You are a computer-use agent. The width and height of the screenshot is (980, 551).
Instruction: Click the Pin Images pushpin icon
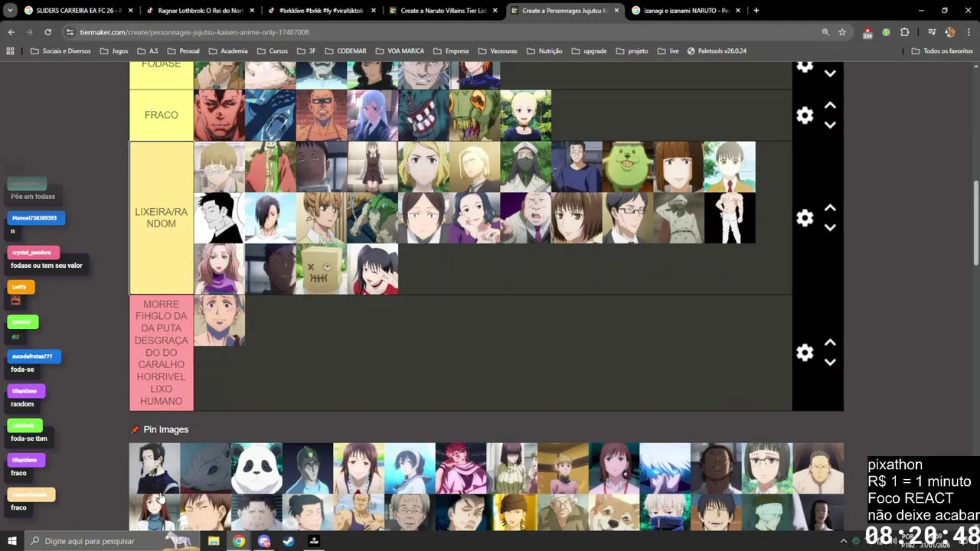[135, 430]
